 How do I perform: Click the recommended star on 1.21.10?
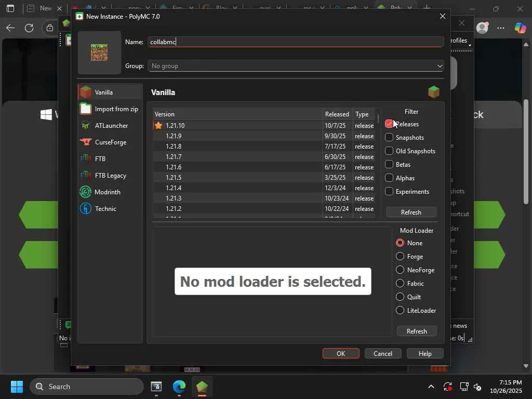[x=158, y=126]
